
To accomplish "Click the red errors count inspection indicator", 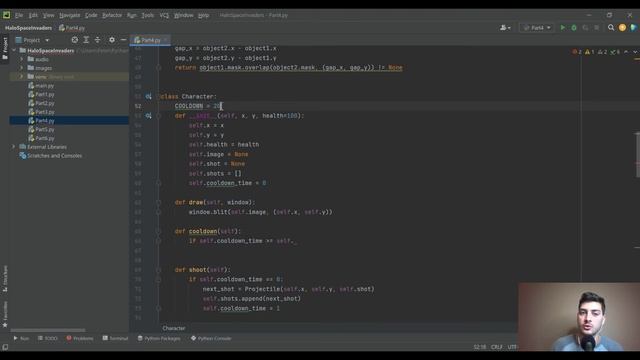I will 577,52.
